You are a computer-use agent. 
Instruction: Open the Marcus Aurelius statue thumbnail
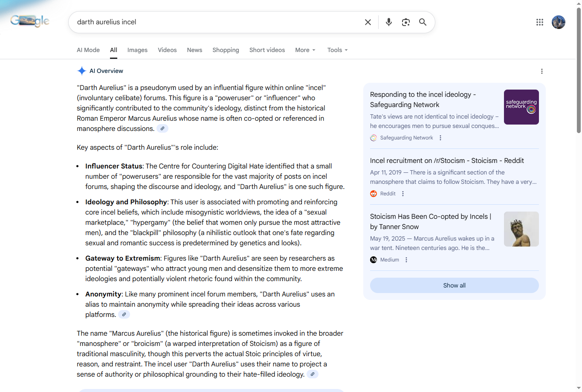tap(521, 229)
